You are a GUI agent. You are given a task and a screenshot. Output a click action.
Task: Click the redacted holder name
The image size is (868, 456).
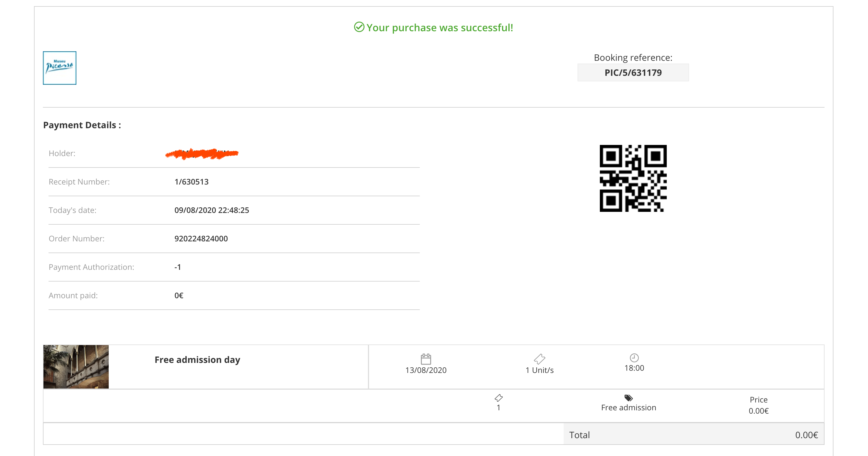point(202,154)
